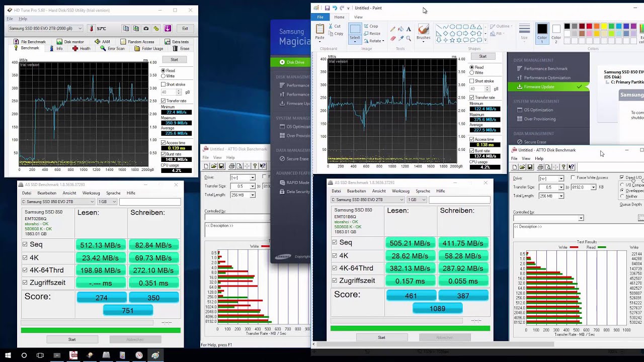Pick the Line shape in Paint's Shapes gallery
This screenshot has height=362, width=644.
[x=439, y=27]
